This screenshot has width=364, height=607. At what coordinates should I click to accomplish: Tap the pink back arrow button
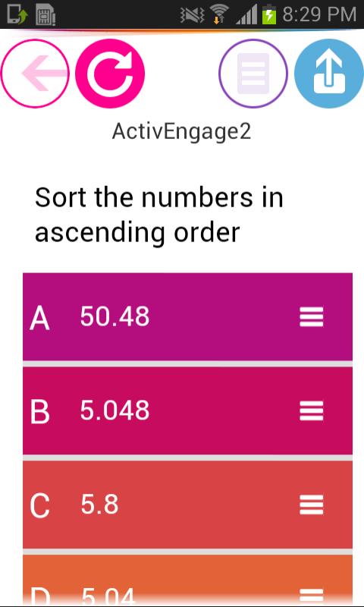pyautogui.click(x=35, y=73)
